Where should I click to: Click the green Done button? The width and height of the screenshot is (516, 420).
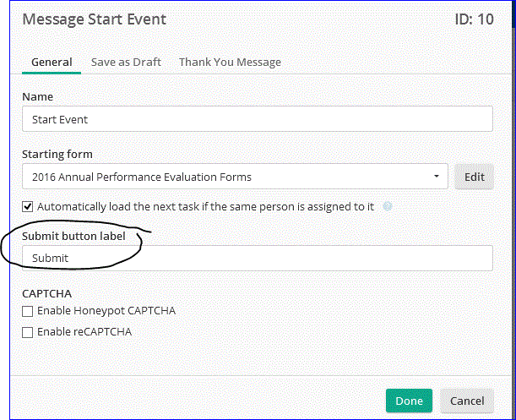click(410, 401)
